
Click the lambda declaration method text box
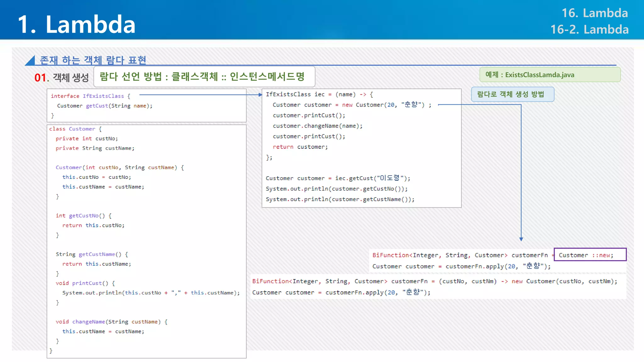click(204, 76)
